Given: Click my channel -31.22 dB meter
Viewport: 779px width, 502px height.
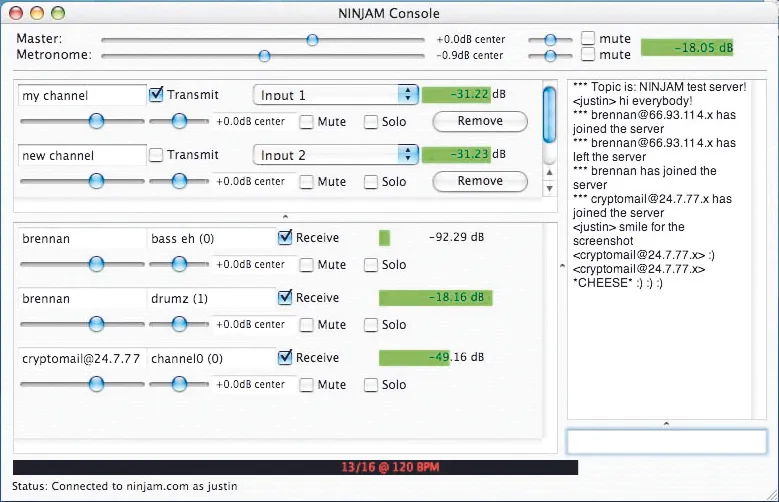Looking at the screenshot, I should (457, 94).
